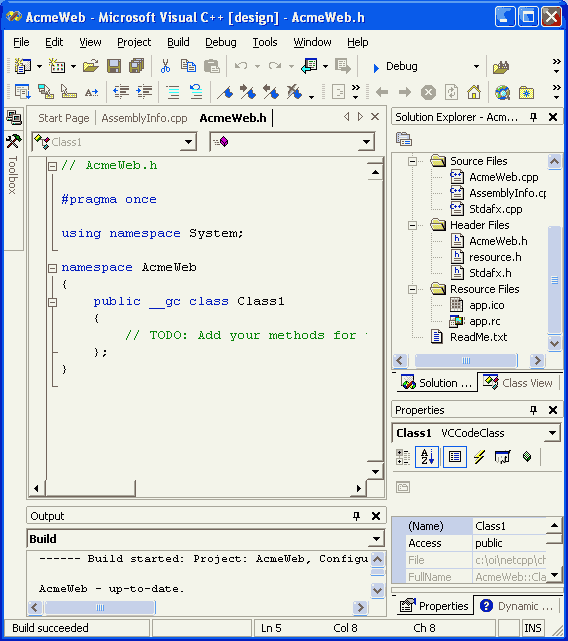Toggle the Properties panel auto-hide pin
The width and height of the screenshot is (568, 641).
click(x=533, y=410)
